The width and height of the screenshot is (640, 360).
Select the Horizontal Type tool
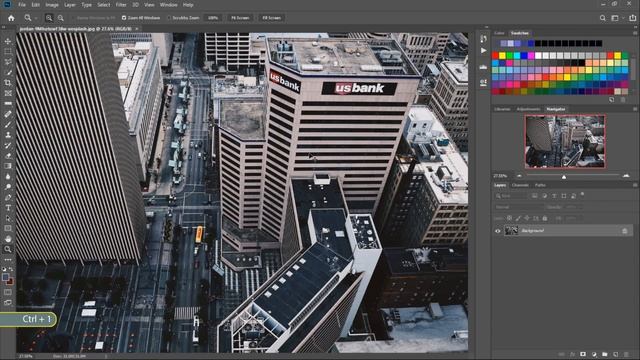(x=8, y=208)
